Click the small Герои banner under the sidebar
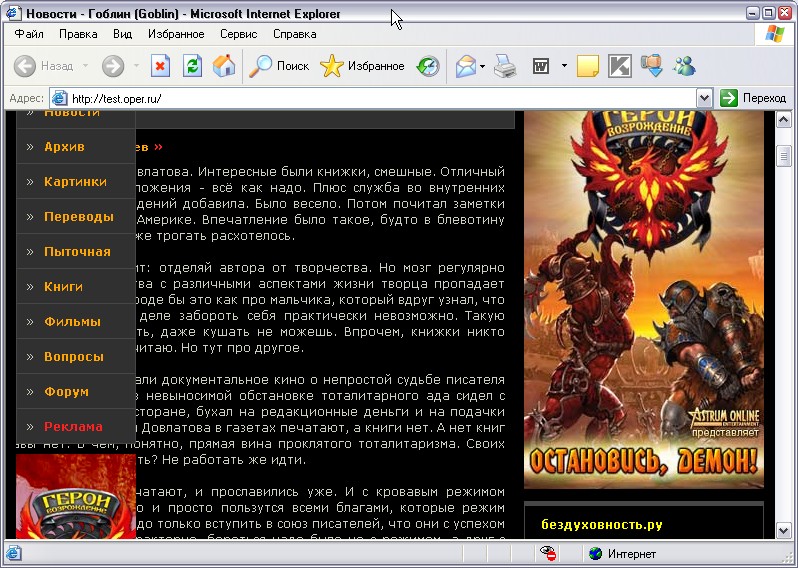The width and height of the screenshot is (798, 568). tap(76, 496)
